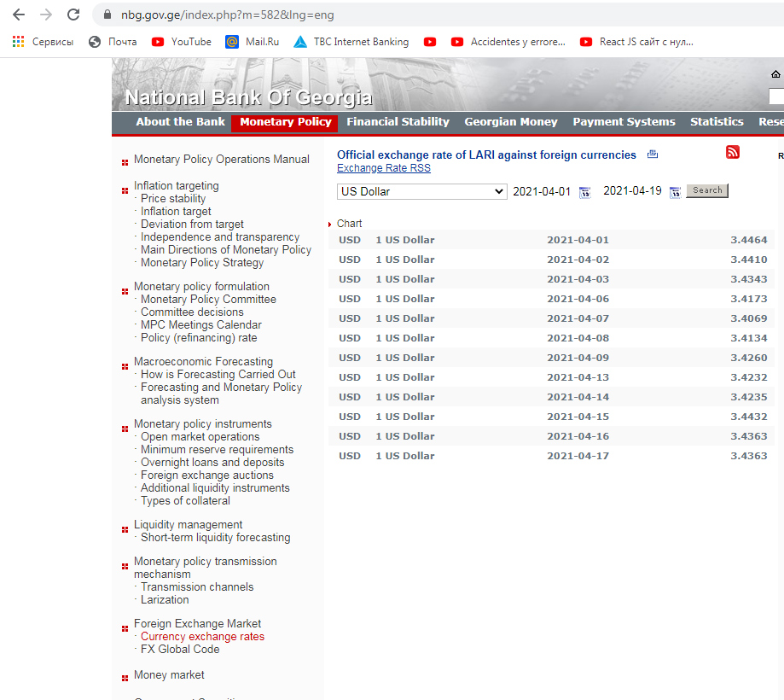Reload the page with the refresh icon
This screenshot has height=700, width=784.
[73, 15]
